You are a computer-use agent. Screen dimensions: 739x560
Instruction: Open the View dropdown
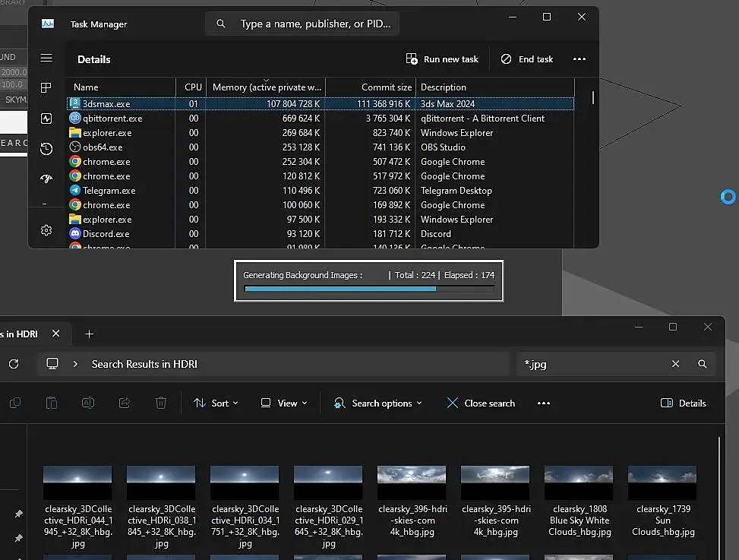pyautogui.click(x=284, y=403)
